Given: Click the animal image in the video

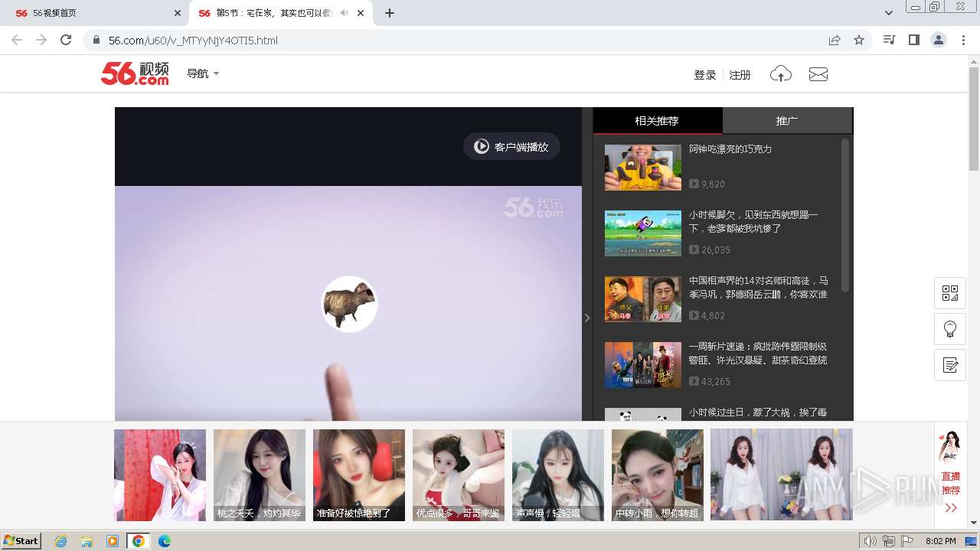Looking at the screenshot, I should [x=349, y=304].
